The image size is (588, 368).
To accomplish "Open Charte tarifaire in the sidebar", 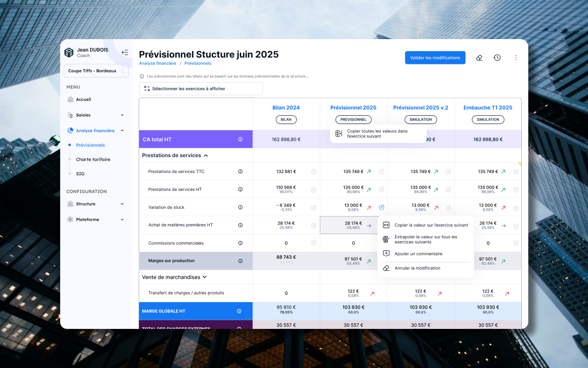I will click(93, 160).
